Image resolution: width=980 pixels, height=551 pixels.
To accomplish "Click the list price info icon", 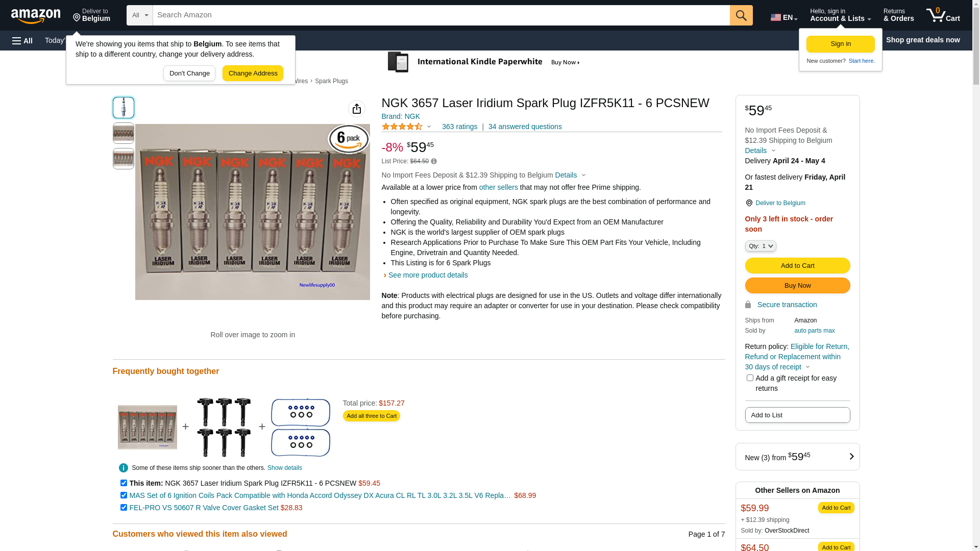I will [x=434, y=161].
